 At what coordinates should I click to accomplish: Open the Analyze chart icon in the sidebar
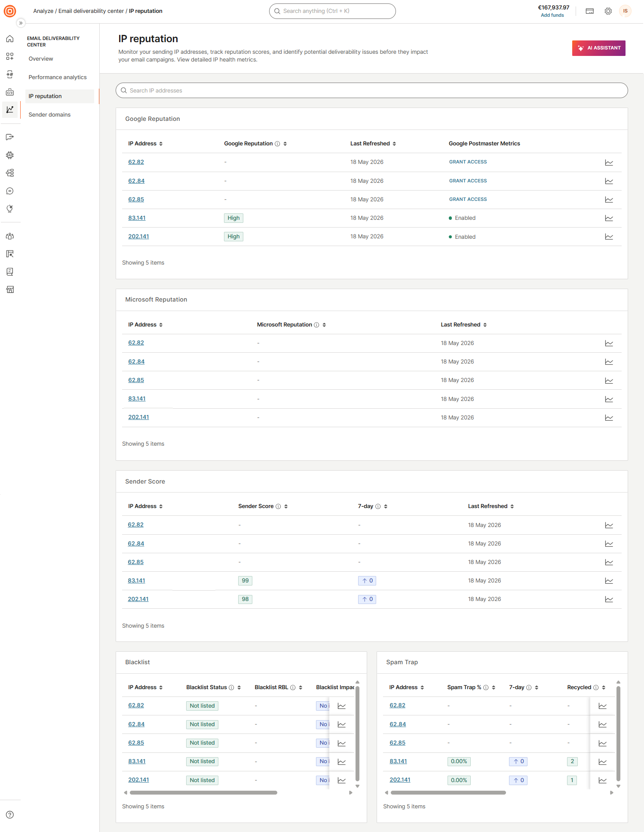[x=10, y=110]
